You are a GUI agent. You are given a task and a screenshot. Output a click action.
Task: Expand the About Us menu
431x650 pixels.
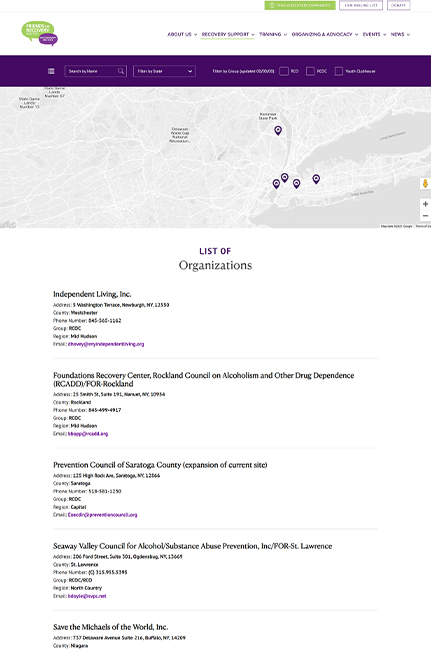(182, 34)
